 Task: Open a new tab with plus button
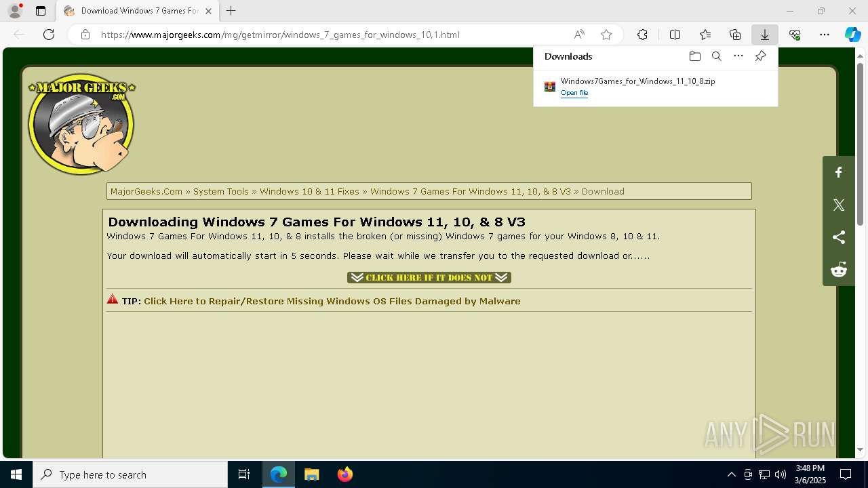click(x=231, y=11)
